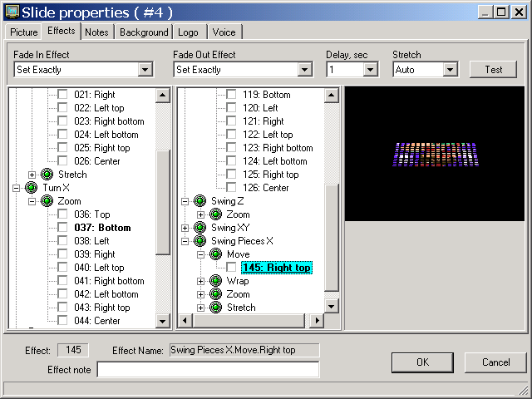
Task: Open the Fade In Effect dropdown
Action: 145,70
